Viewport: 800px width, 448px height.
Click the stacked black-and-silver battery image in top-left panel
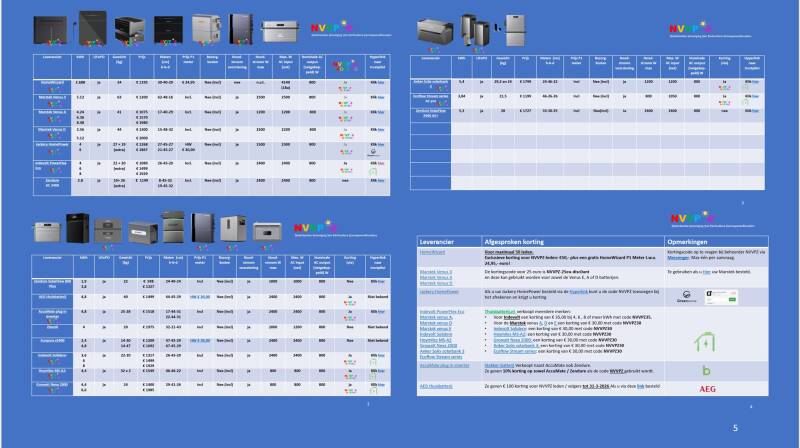130,31
